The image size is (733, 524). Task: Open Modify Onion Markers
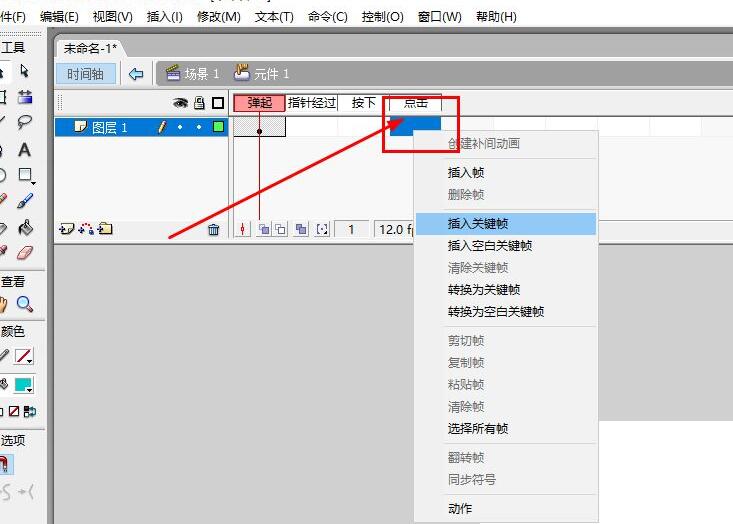[322, 229]
